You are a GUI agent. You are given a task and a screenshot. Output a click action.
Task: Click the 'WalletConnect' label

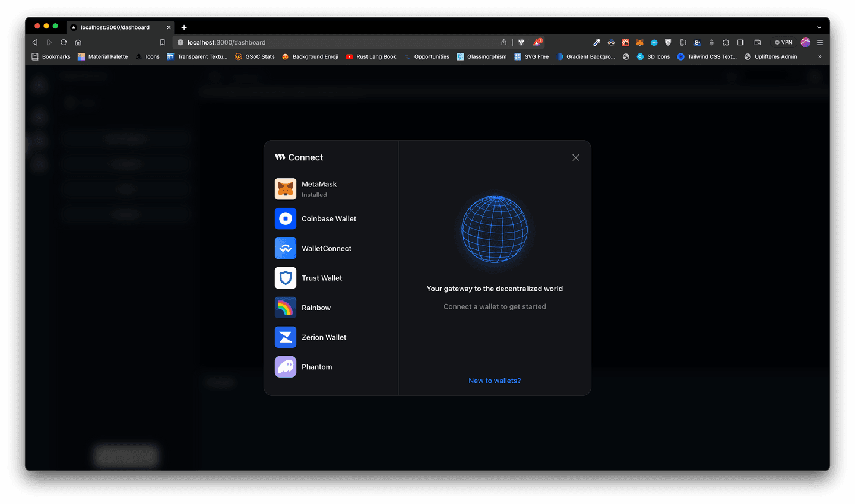pyautogui.click(x=327, y=248)
